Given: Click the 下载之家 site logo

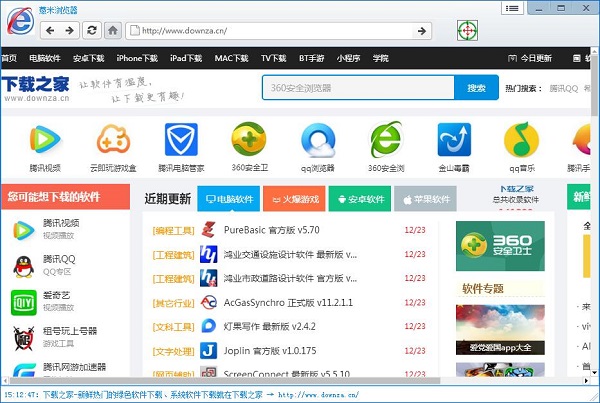Looking at the screenshot, I should (37, 88).
